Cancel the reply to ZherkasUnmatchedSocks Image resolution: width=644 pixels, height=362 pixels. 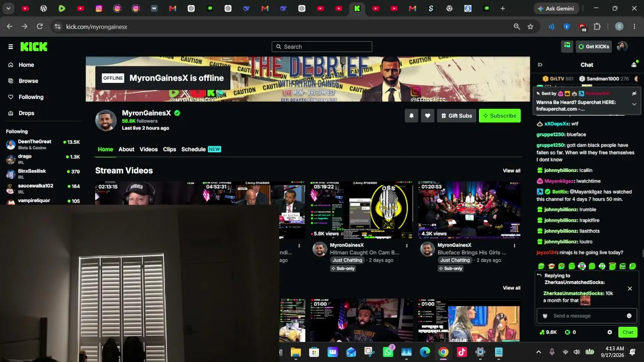[x=629, y=289]
